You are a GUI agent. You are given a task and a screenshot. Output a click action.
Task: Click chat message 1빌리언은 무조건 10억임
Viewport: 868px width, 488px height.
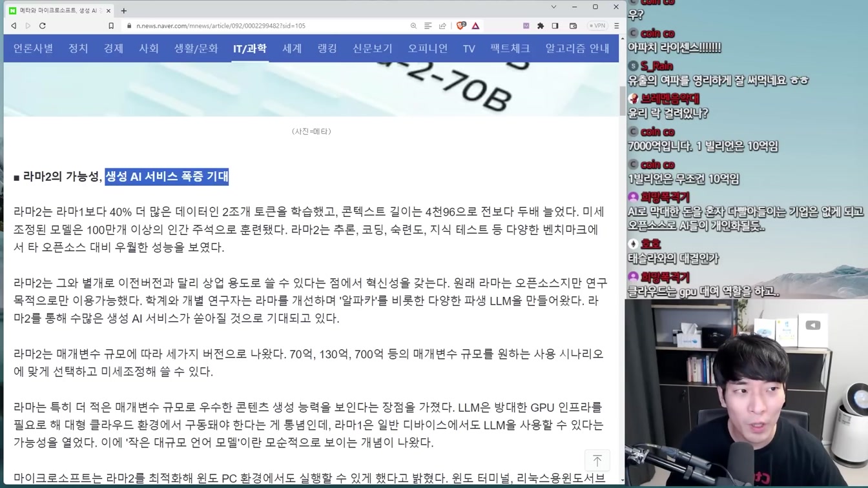[x=683, y=179]
